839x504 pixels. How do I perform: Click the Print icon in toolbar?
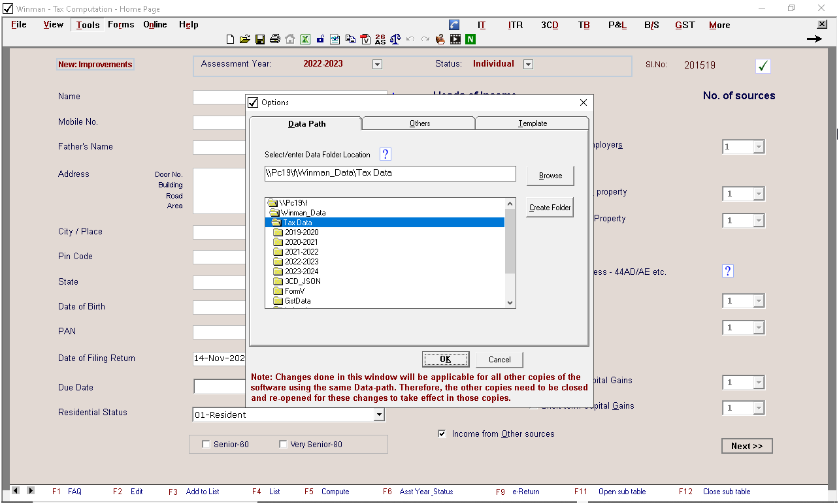(x=274, y=39)
